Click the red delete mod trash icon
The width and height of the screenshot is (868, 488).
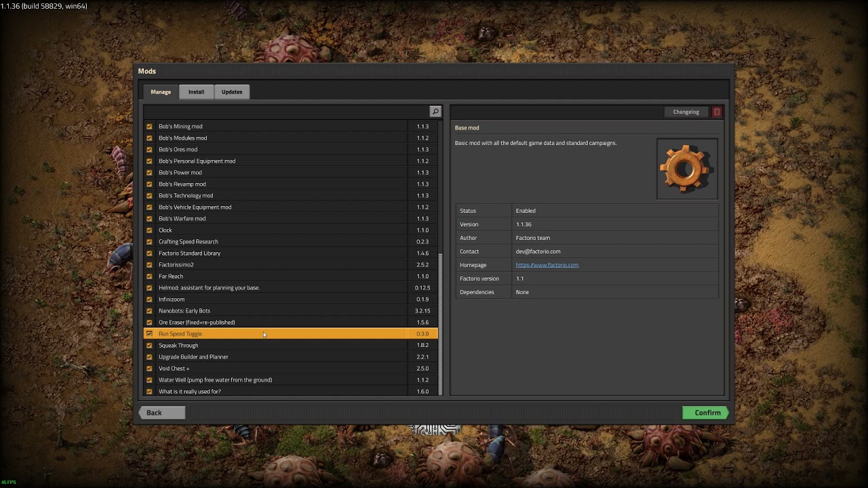coord(717,112)
